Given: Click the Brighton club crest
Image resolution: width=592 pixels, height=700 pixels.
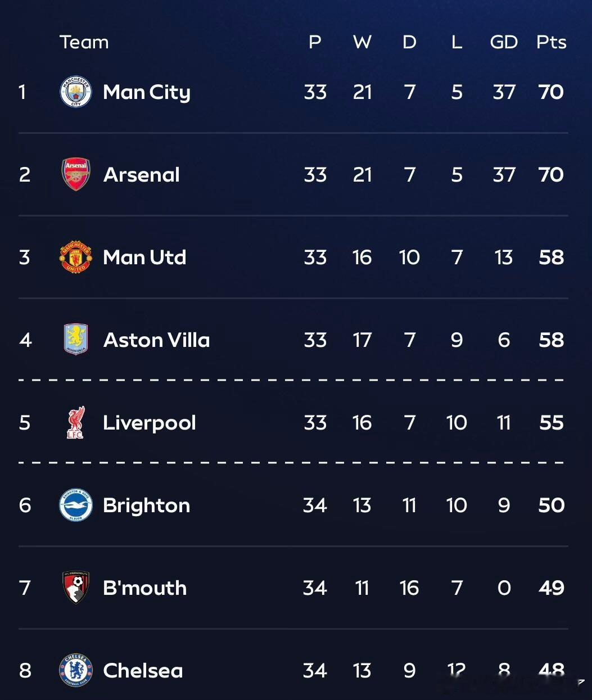Looking at the screenshot, I should click(76, 505).
